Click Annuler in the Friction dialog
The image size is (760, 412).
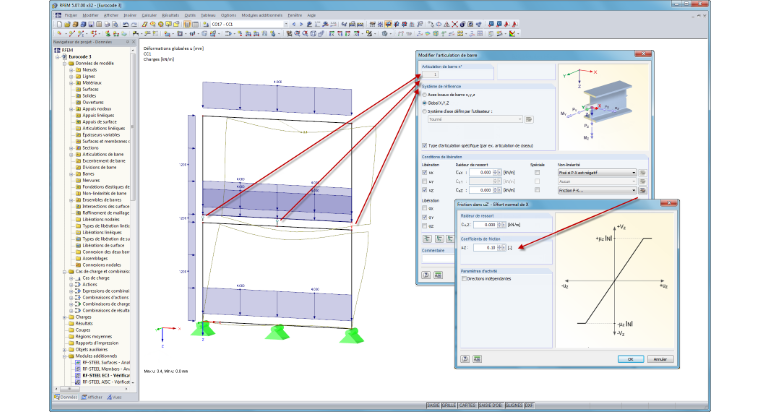tap(660, 359)
